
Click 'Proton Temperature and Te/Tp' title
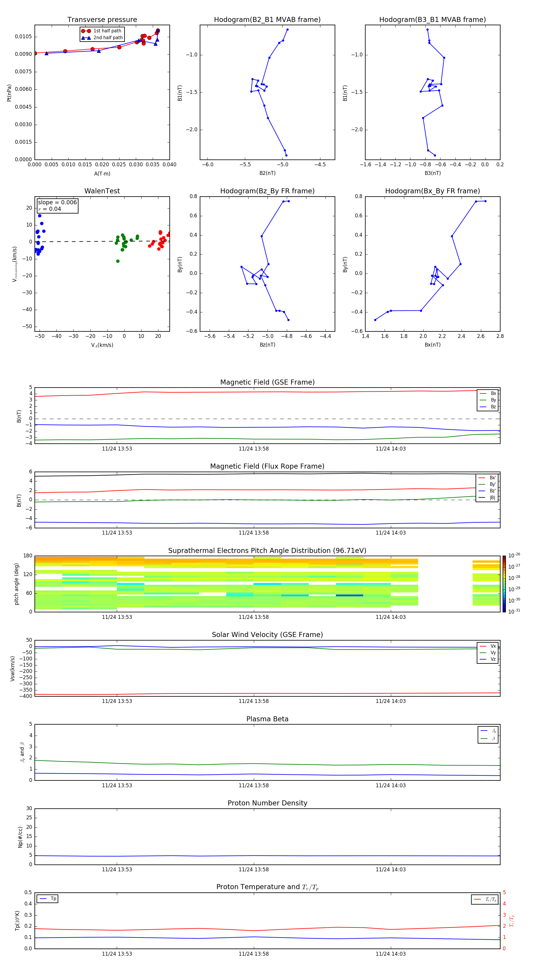pyautogui.click(x=267, y=888)
